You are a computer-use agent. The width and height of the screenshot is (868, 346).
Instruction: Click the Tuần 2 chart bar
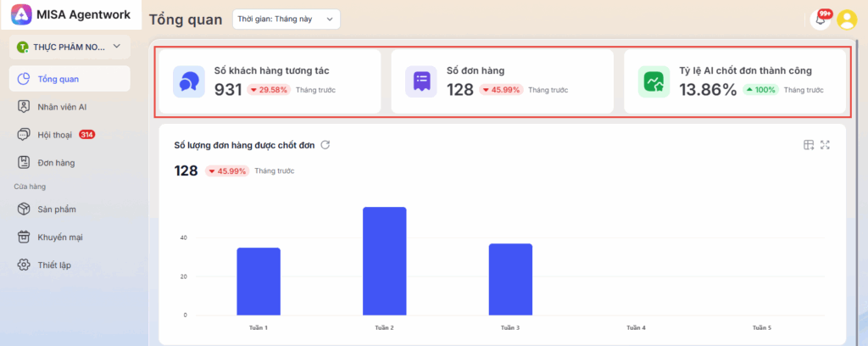(x=384, y=261)
